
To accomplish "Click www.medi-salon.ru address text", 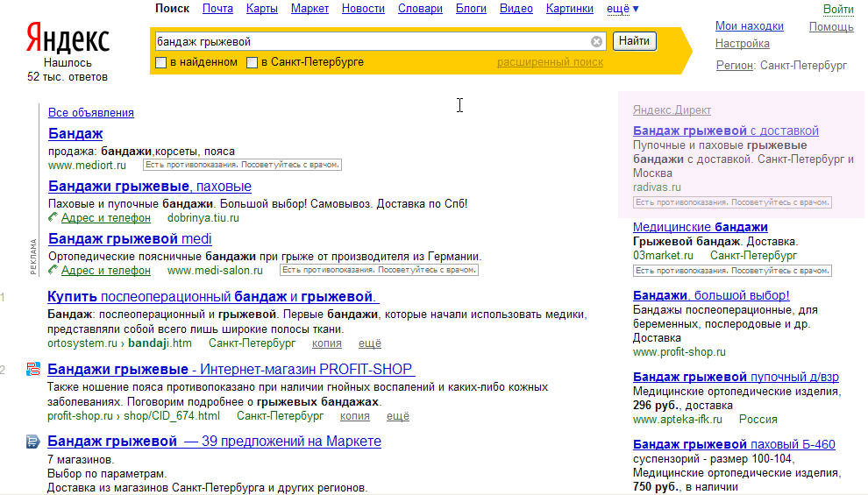I will 215,271.
